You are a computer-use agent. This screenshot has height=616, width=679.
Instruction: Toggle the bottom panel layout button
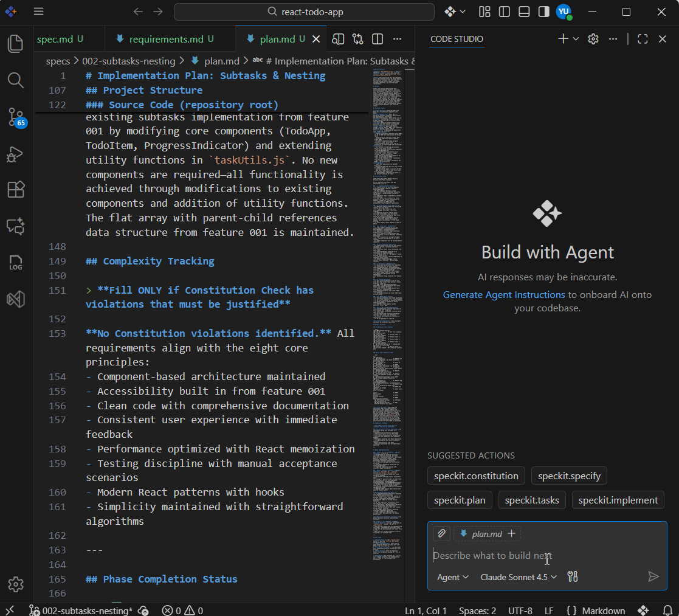point(524,12)
